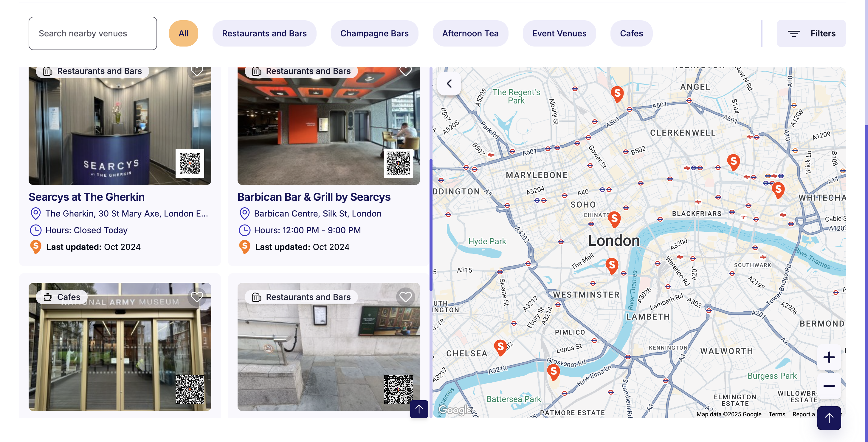Click Map data ©2025 Google text
868x442 pixels.
click(x=728, y=414)
